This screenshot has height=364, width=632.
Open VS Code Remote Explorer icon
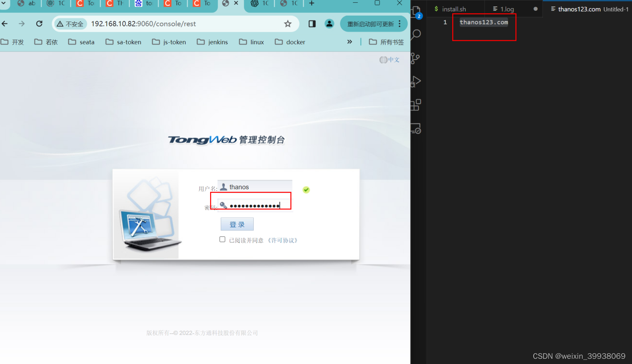416,129
